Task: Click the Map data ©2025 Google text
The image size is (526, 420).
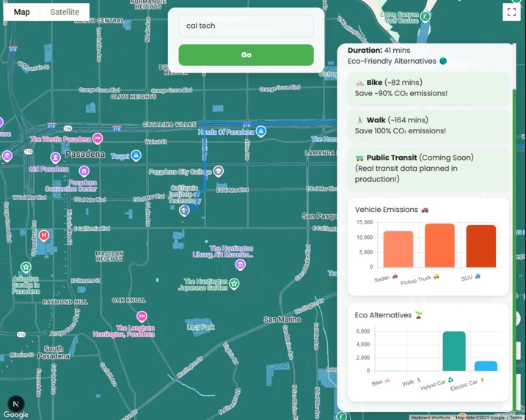Action: 480,418
